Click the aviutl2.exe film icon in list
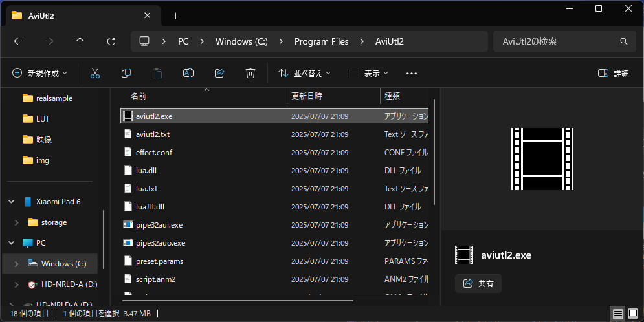This screenshot has height=322, width=644. [128, 116]
